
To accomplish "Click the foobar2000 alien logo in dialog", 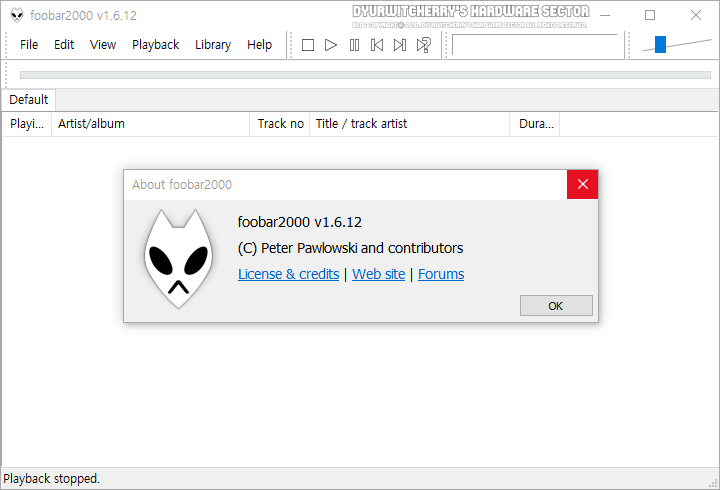I will (179, 259).
